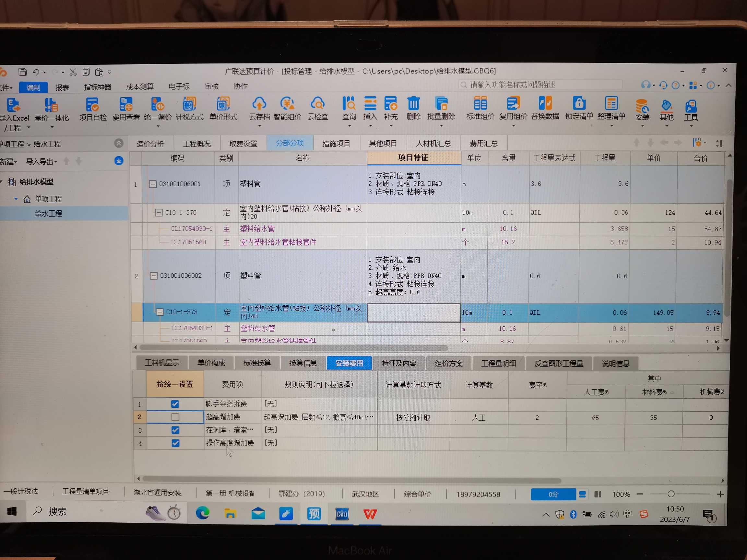The height and width of the screenshot is (560, 747).
Task: Click the 查询 query icon
Action: (x=349, y=103)
